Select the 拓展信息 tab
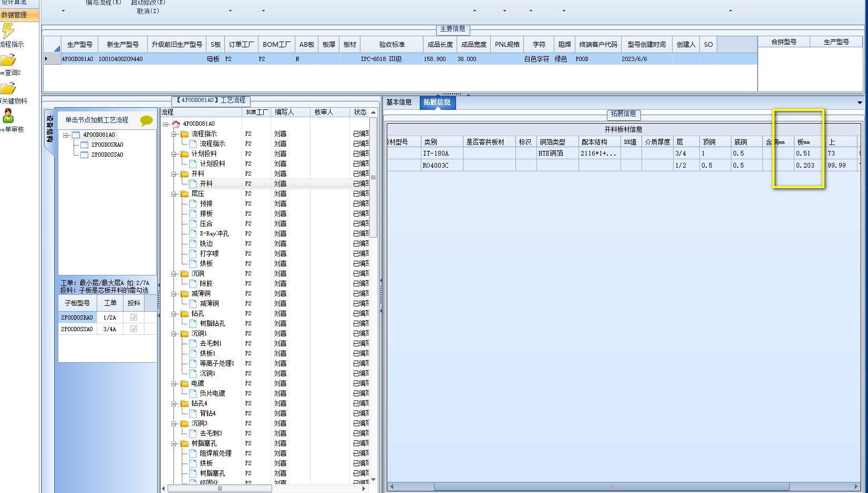868x493 pixels. click(x=437, y=102)
